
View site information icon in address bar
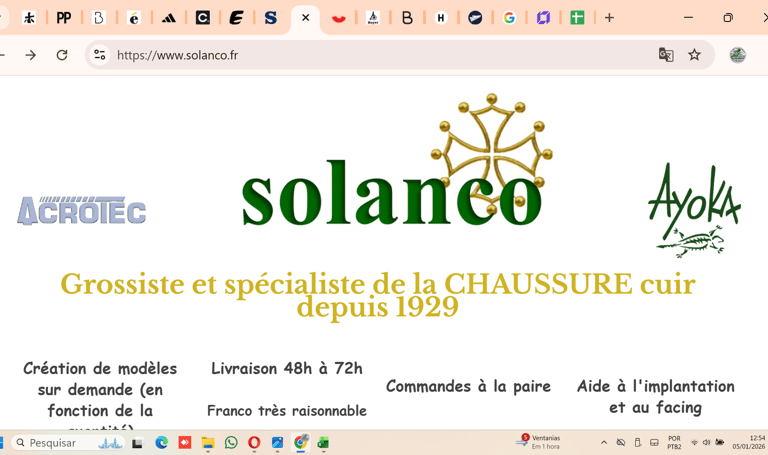tap(100, 55)
